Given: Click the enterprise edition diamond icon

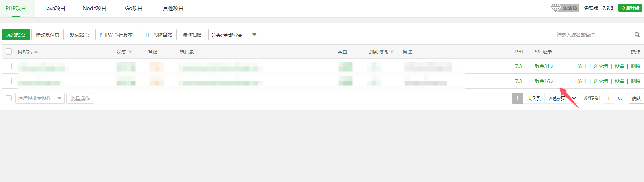Looking at the screenshot, I should tap(555, 8).
